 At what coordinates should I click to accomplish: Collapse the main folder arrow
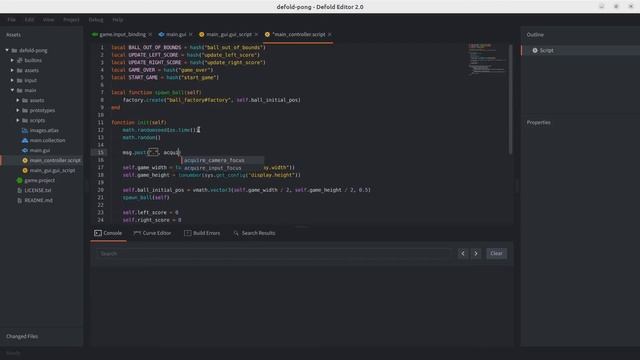(12, 90)
